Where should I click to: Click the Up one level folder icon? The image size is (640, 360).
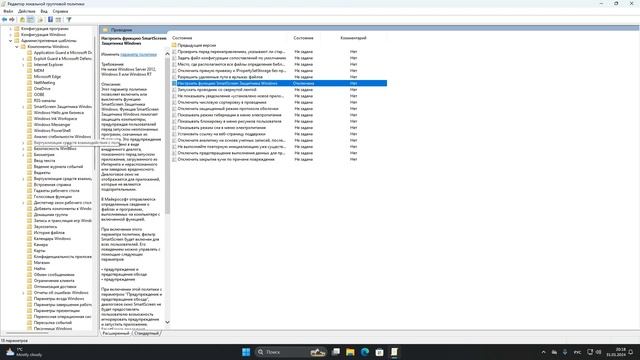22,20
